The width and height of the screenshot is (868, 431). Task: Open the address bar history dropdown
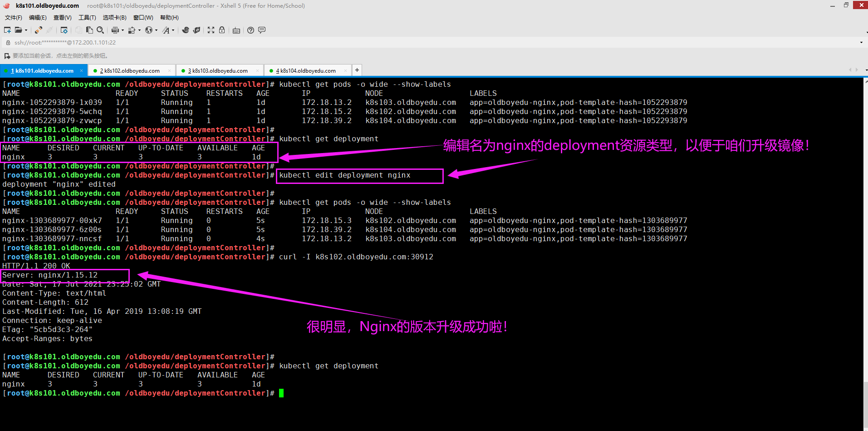[x=861, y=43]
